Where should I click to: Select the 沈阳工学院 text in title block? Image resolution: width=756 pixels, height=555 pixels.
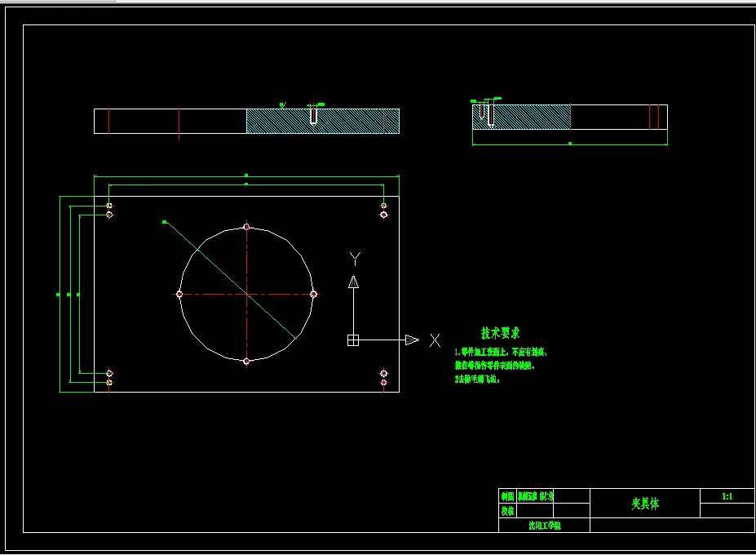tap(545, 526)
